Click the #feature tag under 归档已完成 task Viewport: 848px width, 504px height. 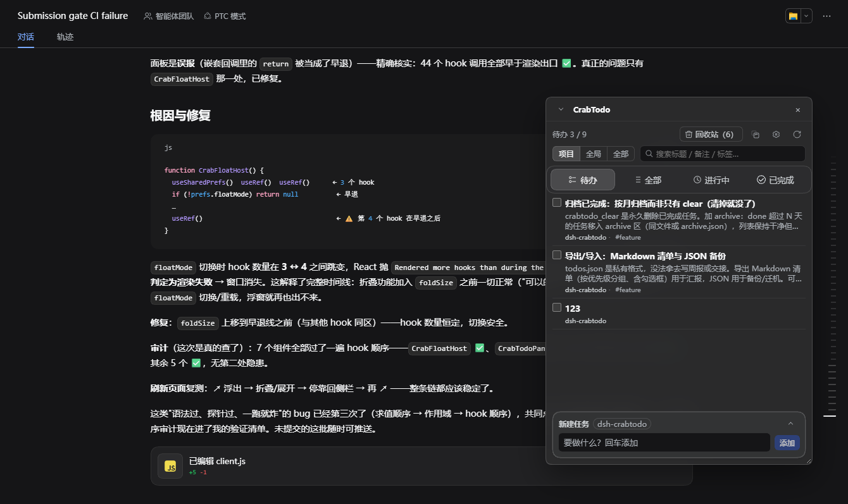pos(628,237)
